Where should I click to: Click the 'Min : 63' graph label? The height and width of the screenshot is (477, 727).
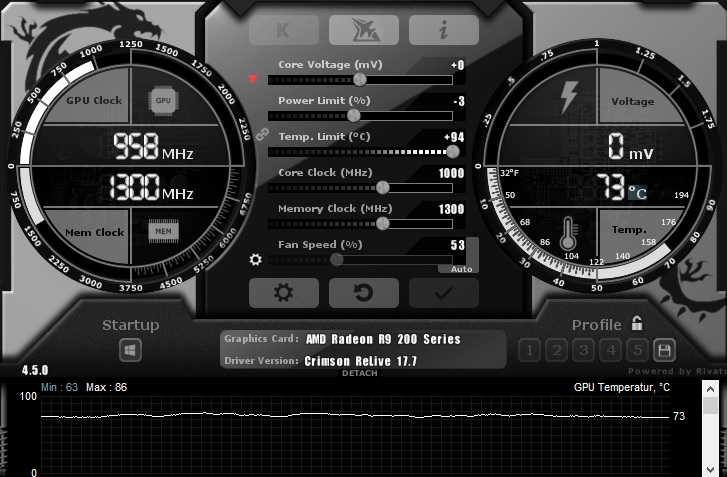59,388
